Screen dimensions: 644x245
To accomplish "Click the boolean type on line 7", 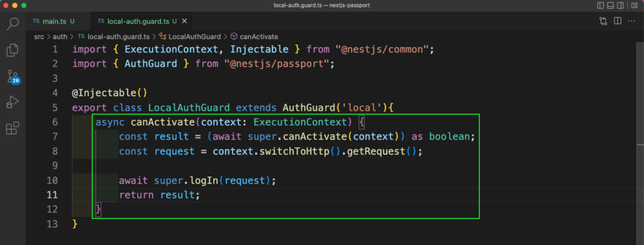I will [449, 136].
